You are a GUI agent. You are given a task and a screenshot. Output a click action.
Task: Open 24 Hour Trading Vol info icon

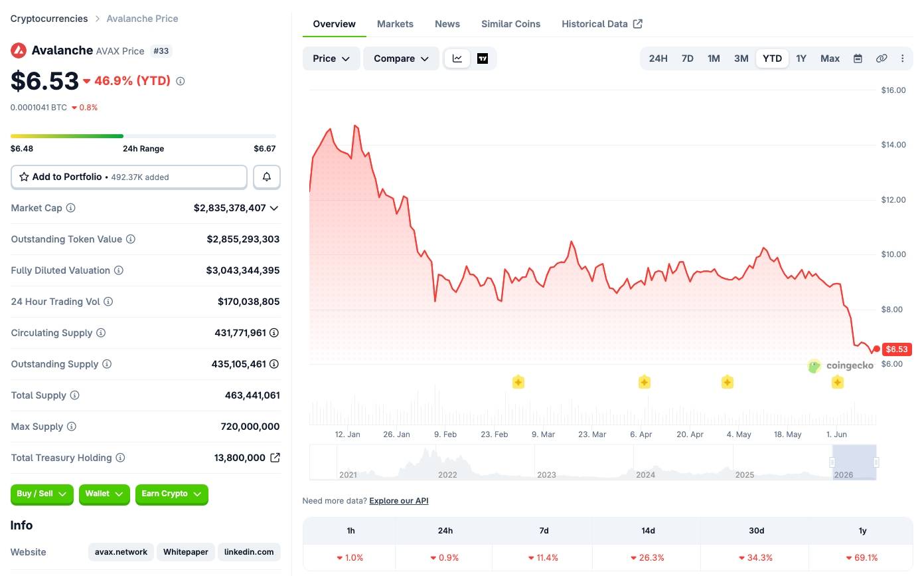[x=108, y=302]
